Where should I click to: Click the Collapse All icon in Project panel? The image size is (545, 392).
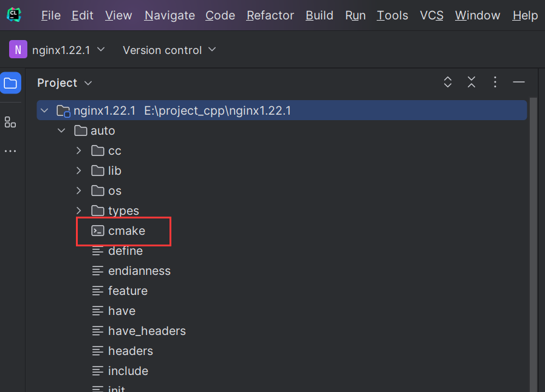pyautogui.click(x=471, y=83)
